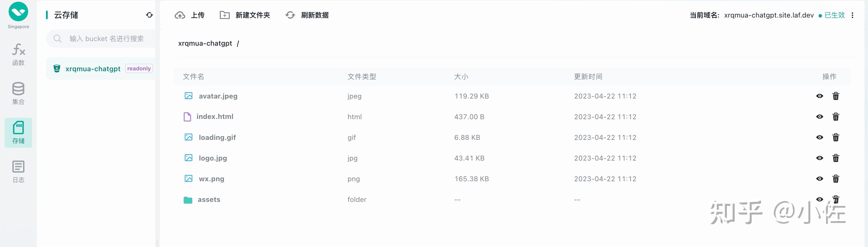Viewport: 868px width, 247px height.
Task: Preview logo.jpg with its eye icon
Action: point(819,158)
